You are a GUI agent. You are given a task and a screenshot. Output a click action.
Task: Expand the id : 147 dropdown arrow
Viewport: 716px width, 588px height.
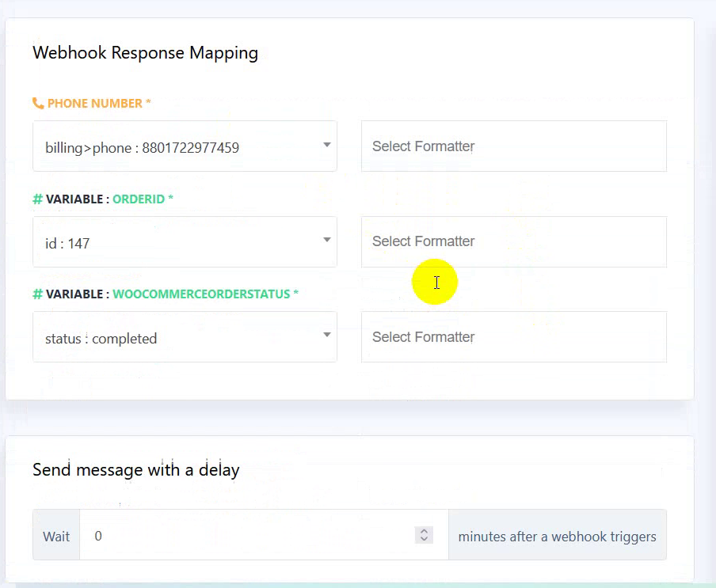point(327,240)
